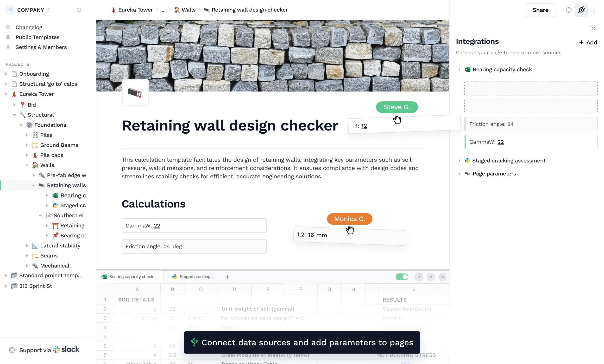Click the Python icon on Staged cracking bottom tab
Image resolution: width=604 pixels, height=364 pixels.
pyautogui.click(x=174, y=277)
